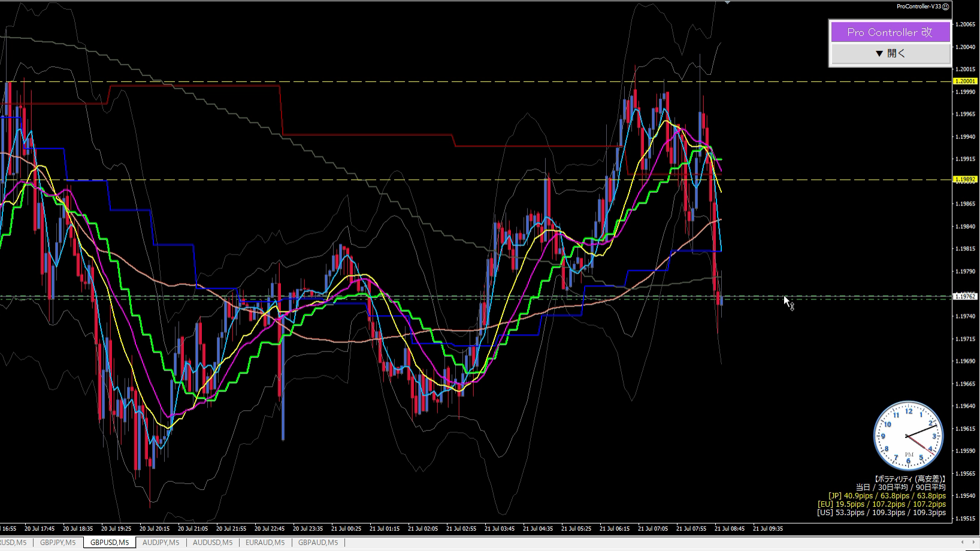The image size is (980, 551).
Task: Click the chart shift triangle marker
Action: [727, 2]
